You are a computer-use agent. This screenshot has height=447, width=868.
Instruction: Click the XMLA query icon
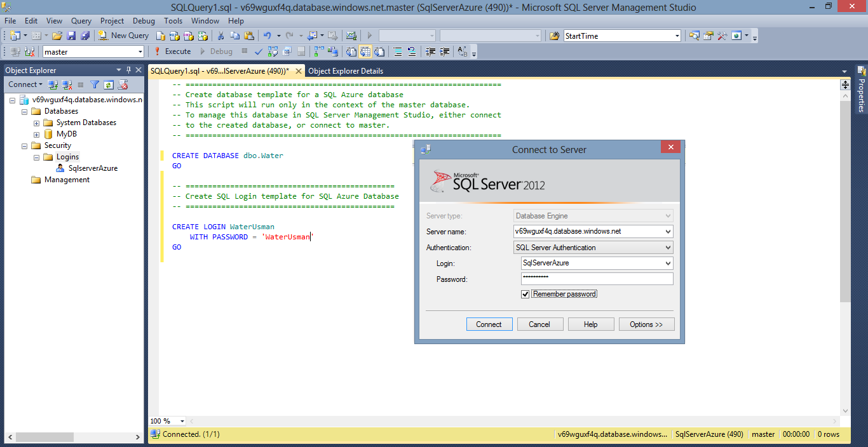[x=202, y=36]
